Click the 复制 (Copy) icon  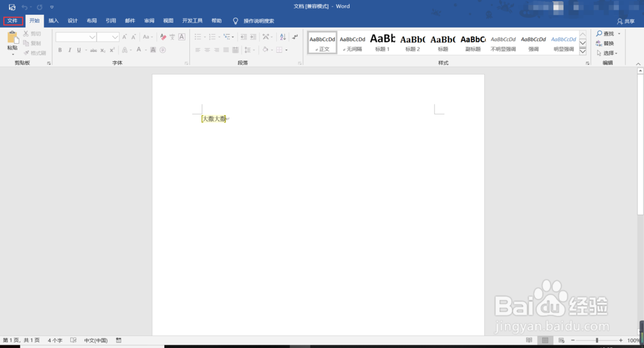tap(26, 43)
